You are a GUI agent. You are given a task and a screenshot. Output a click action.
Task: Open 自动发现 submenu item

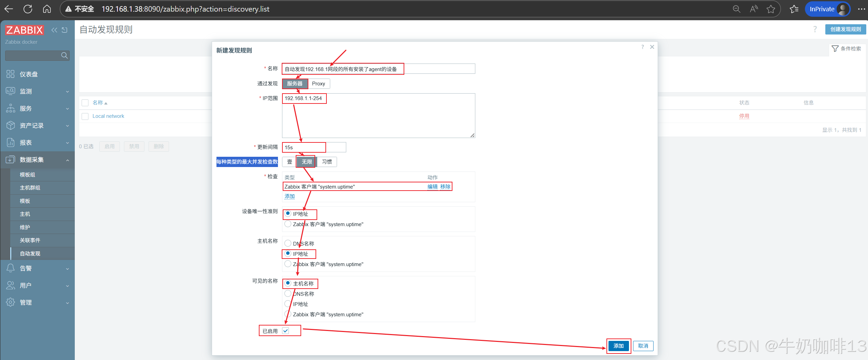(42, 253)
